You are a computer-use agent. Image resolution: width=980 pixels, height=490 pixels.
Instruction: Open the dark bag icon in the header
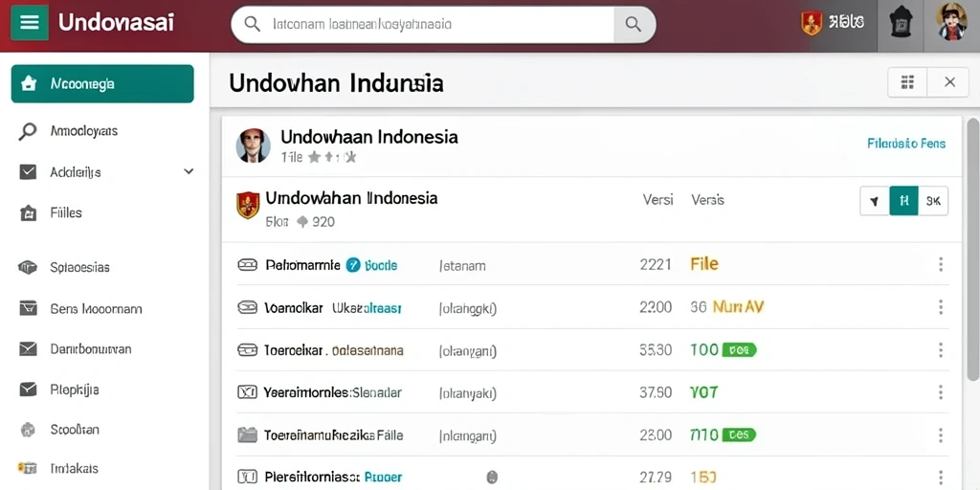[x=901, y=23]
